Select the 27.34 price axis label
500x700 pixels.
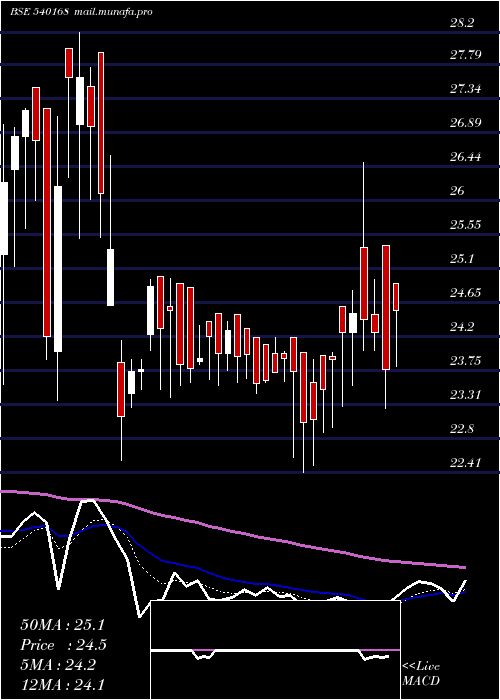tap(465, 89)
